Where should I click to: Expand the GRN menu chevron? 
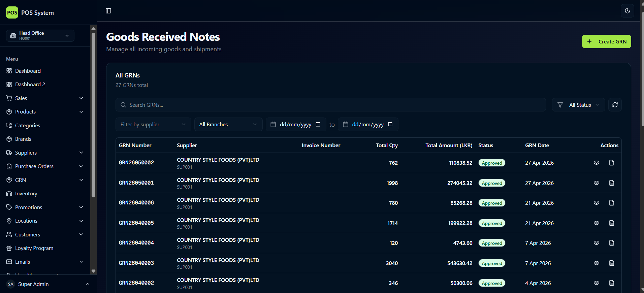tap(81, 180)
